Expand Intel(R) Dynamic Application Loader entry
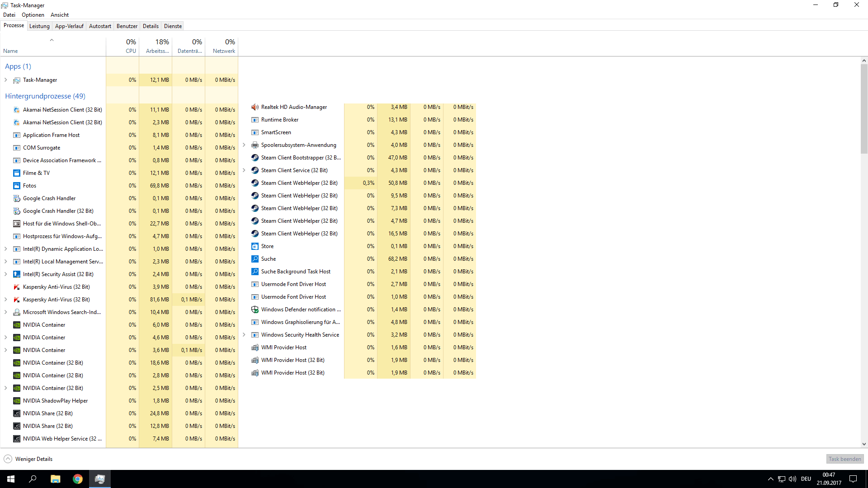Screen dimensions: 868x488 click(x=6, y=249)
